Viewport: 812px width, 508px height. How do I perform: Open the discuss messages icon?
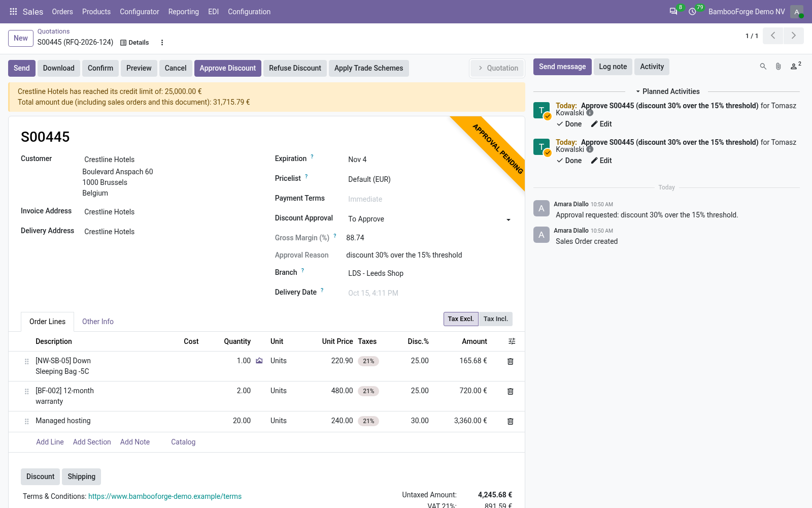[x=673, y=12]
